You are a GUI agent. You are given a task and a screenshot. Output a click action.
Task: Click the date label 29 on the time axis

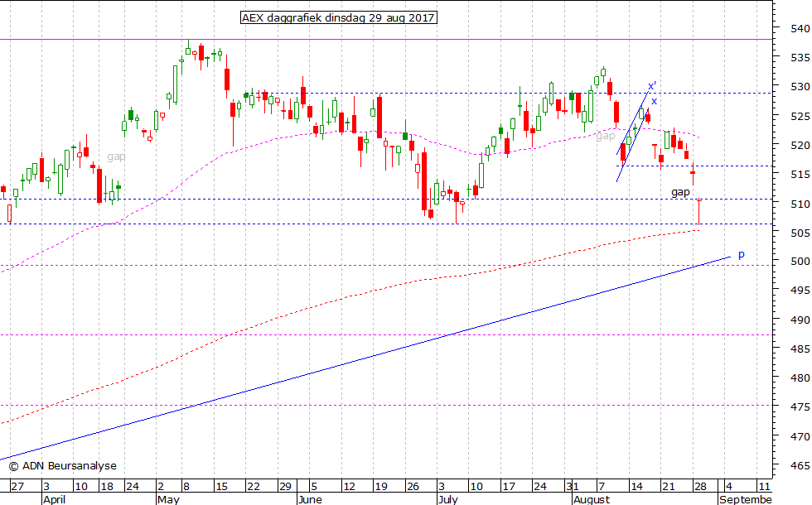coord(285,487)
